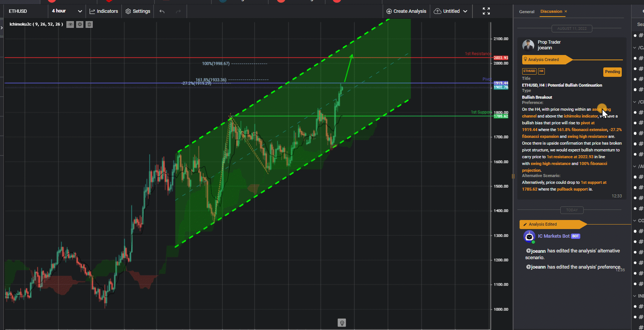This screenshot has height=330, width=644.
Task: Open the '161.8% fibonacci extension' link
Action: (582, 130)
